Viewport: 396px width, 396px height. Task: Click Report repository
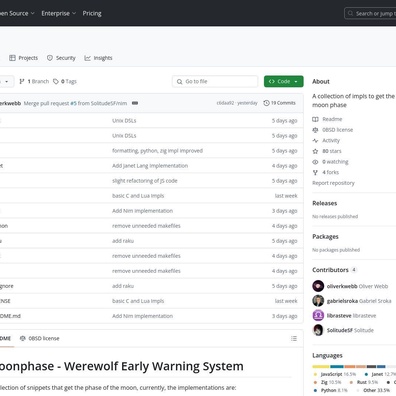click(x=333, y=183)
